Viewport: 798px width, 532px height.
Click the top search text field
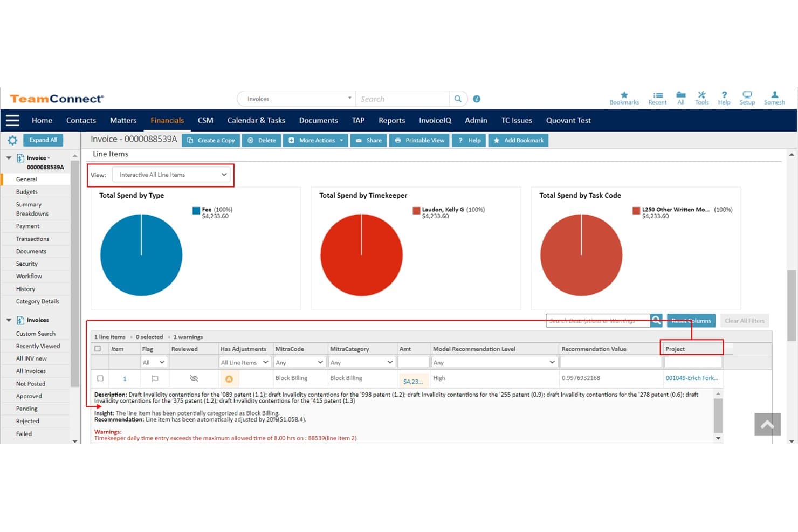402,99
